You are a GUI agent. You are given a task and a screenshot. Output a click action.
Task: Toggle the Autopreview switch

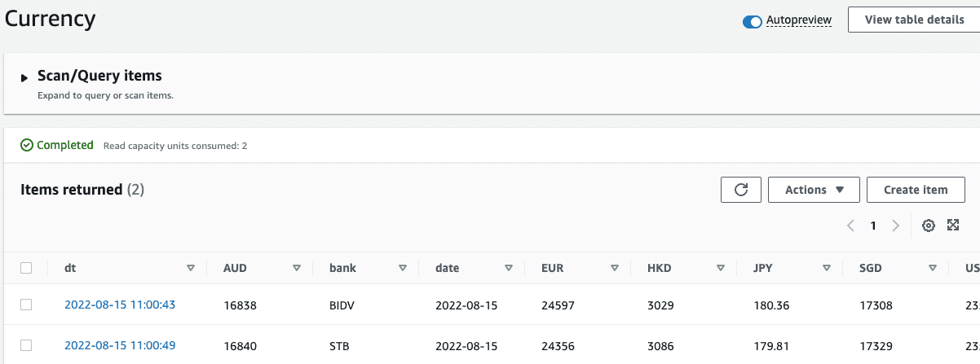752,22
